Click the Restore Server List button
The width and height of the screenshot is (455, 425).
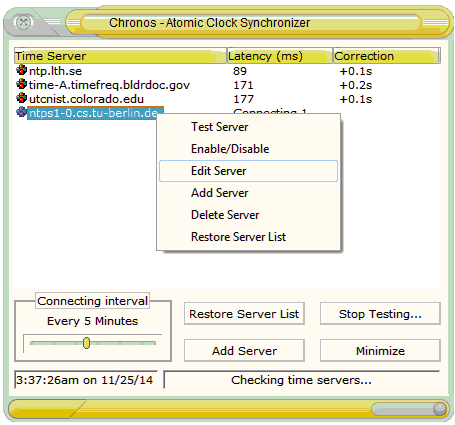244,314
